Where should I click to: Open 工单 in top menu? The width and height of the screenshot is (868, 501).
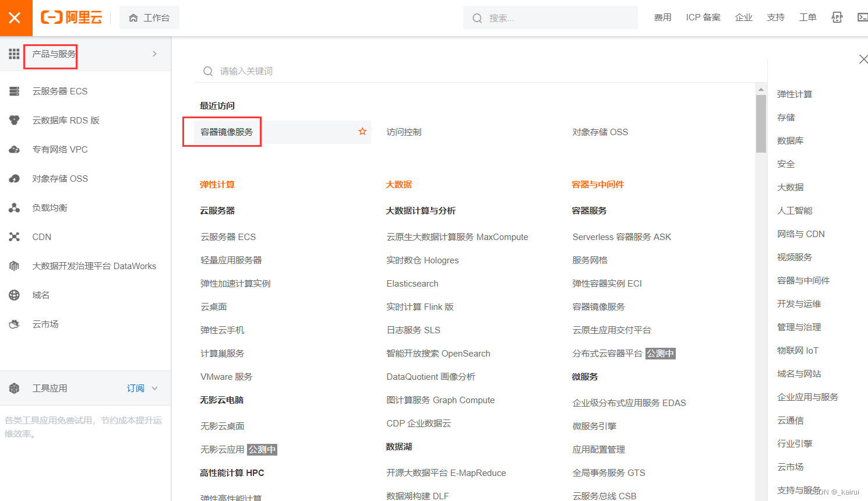pos(807,17)
